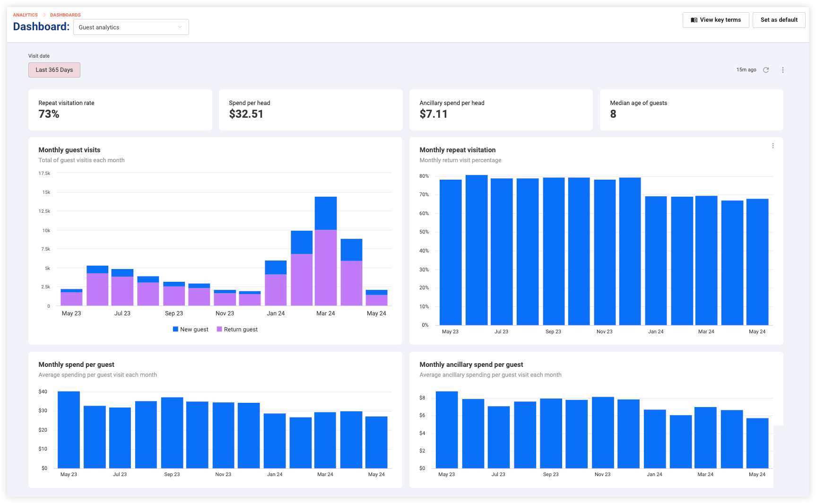Click the blue New guest legend swatch
This screenshot has height=504, width=816.
(x=175, y=329)
